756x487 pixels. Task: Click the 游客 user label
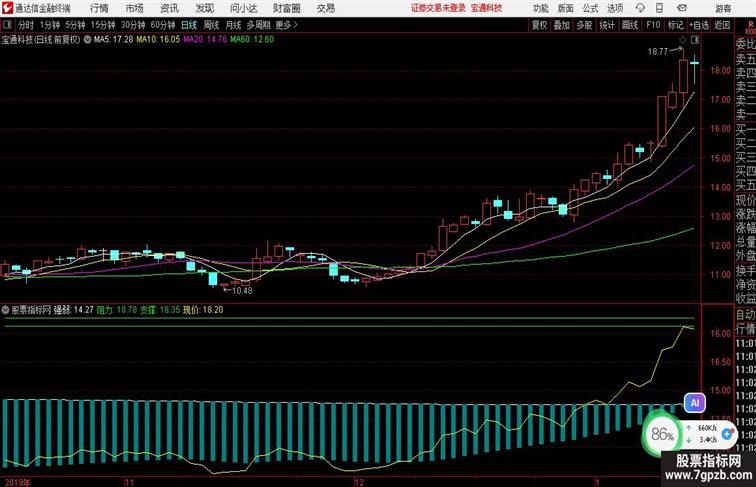[723, 8]
